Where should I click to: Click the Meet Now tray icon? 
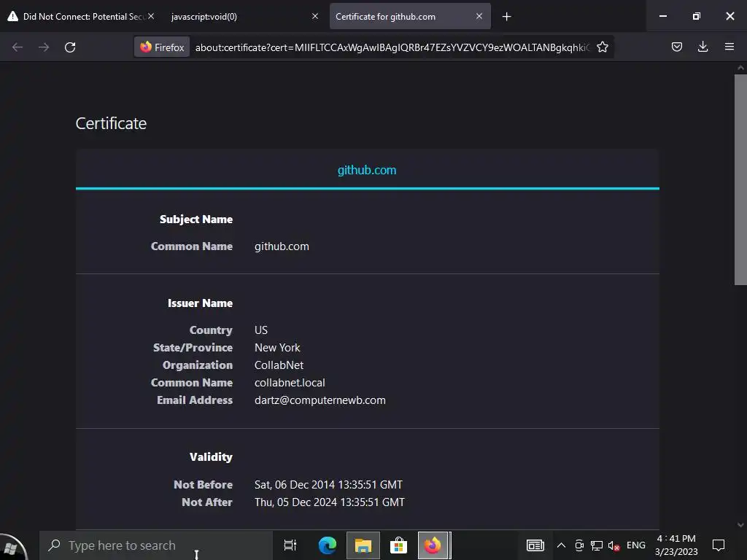(x=579, y=545)
